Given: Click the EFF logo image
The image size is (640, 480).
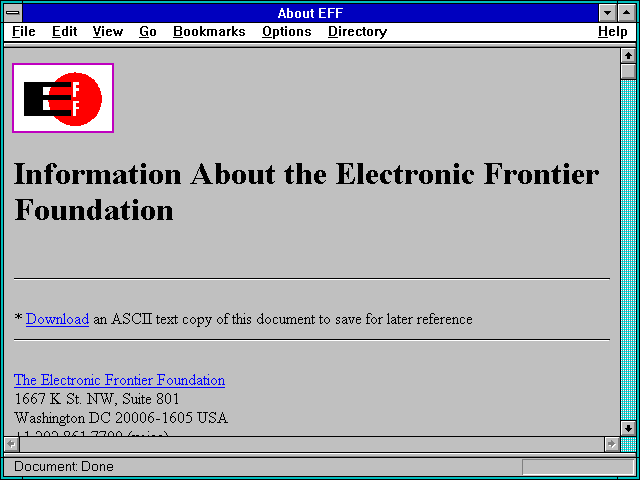Looking at the screenshot, I should [63, 98].
